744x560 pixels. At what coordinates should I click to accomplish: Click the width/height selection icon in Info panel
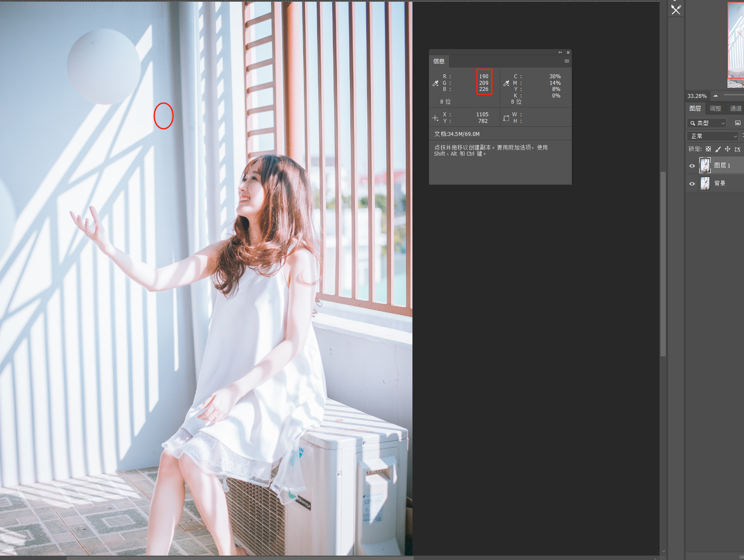[506, 118]
